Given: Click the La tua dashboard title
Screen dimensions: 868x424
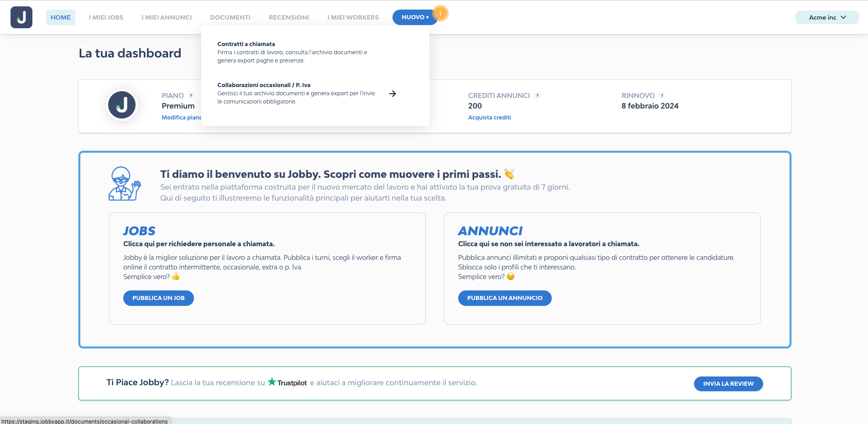Looking at the screenshot, I should pos(130,53).
